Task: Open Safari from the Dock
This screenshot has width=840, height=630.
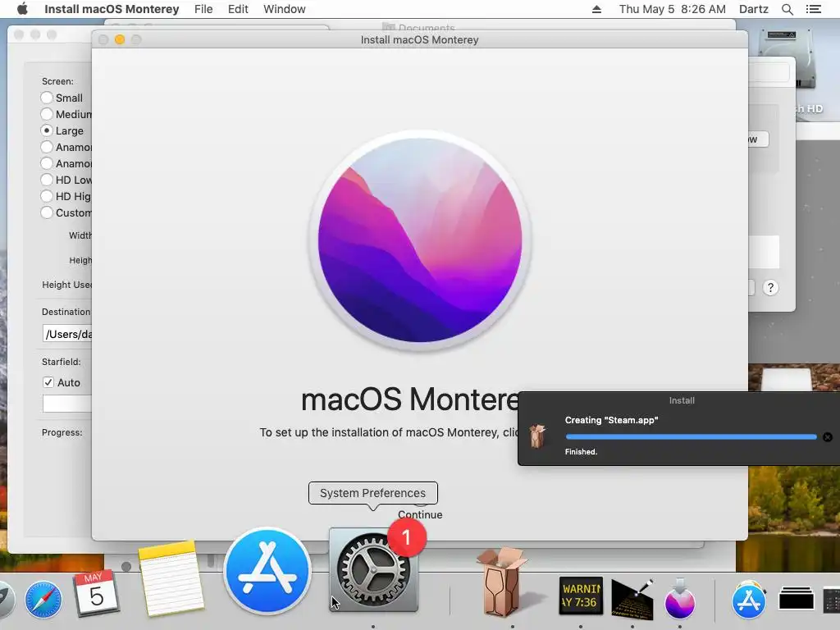Action: (43, 599)
